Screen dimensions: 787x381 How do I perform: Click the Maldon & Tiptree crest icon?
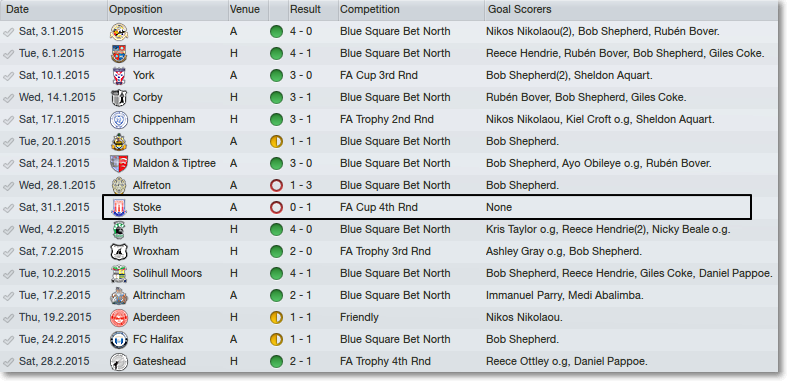coord(116,163)
